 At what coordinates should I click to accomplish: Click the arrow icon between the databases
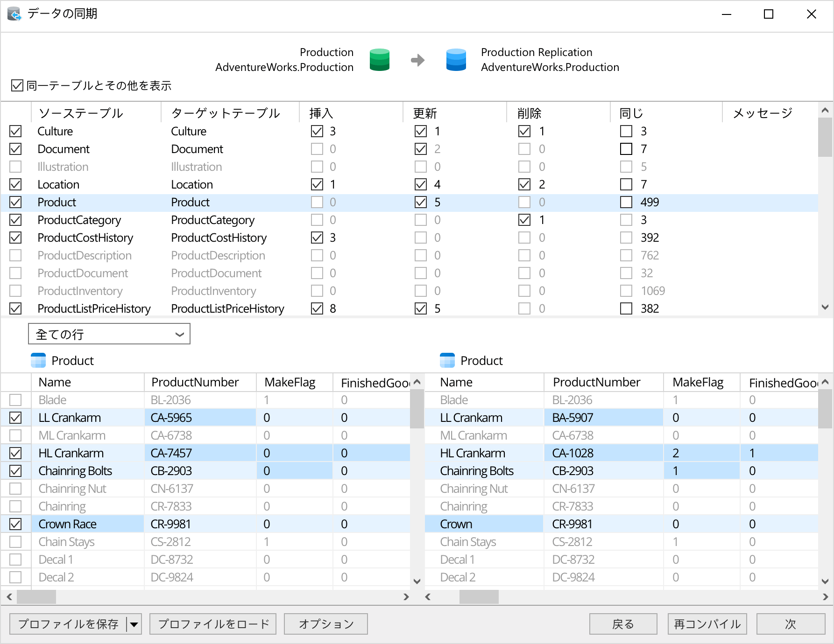tap(417, 60)
